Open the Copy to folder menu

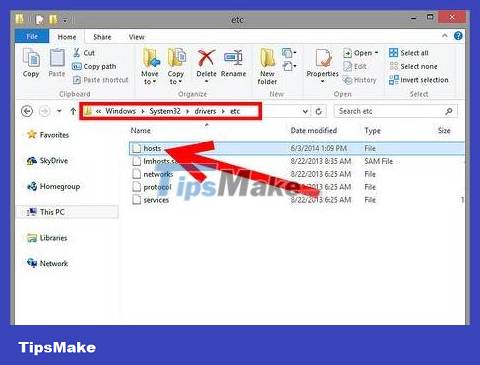pyautogui.click(x=176, y=66)
